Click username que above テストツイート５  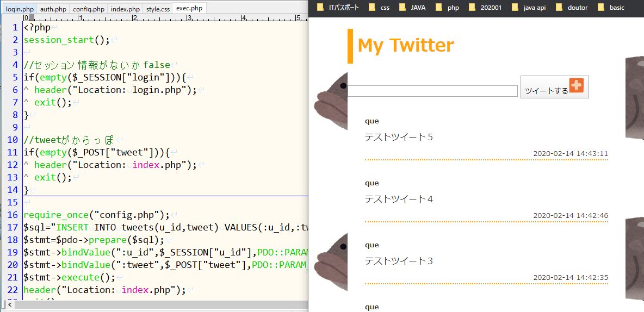(x=371, y=121)
